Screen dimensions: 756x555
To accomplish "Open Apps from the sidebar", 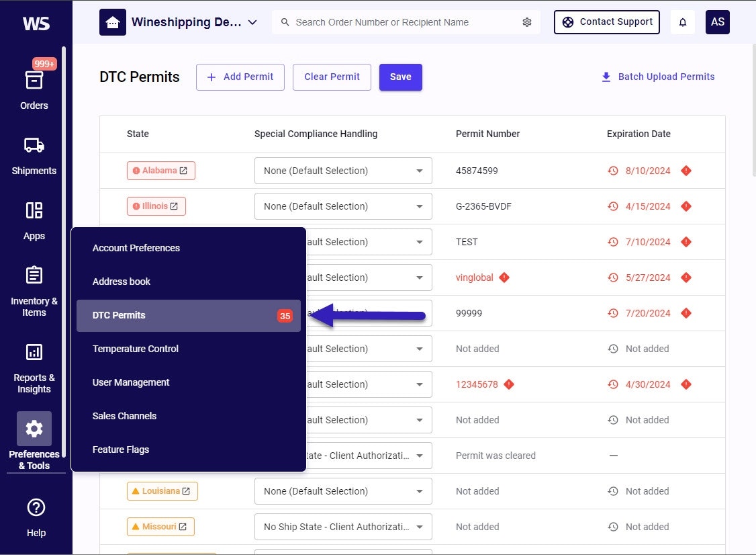I will (x=34, y=211).
